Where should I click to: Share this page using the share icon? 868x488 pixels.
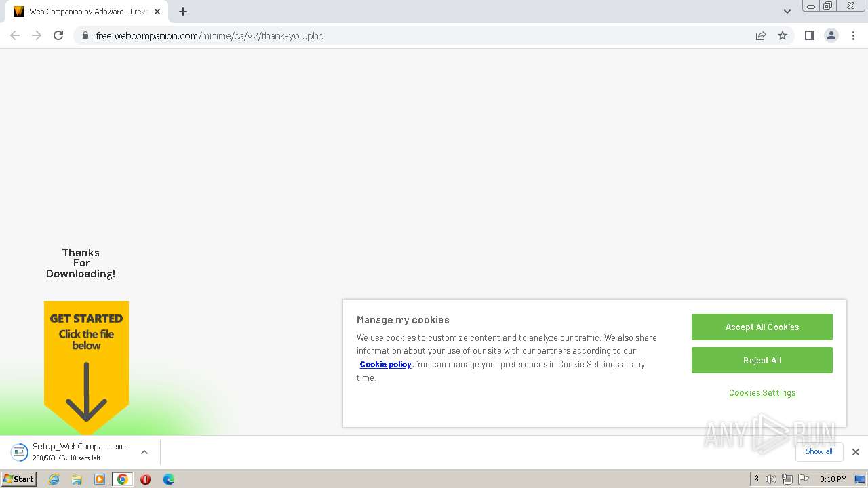coord(761,35)
